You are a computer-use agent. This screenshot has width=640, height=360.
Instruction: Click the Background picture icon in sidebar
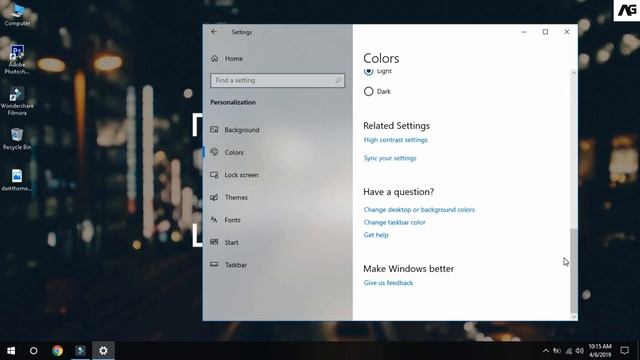[214, 130]
